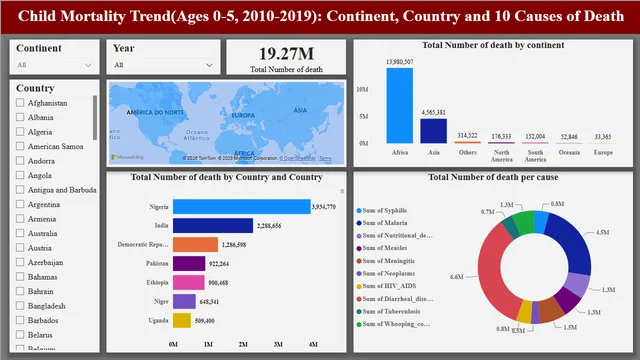Select Sum of Tuberculosis legend item

(x=388, y=311)
